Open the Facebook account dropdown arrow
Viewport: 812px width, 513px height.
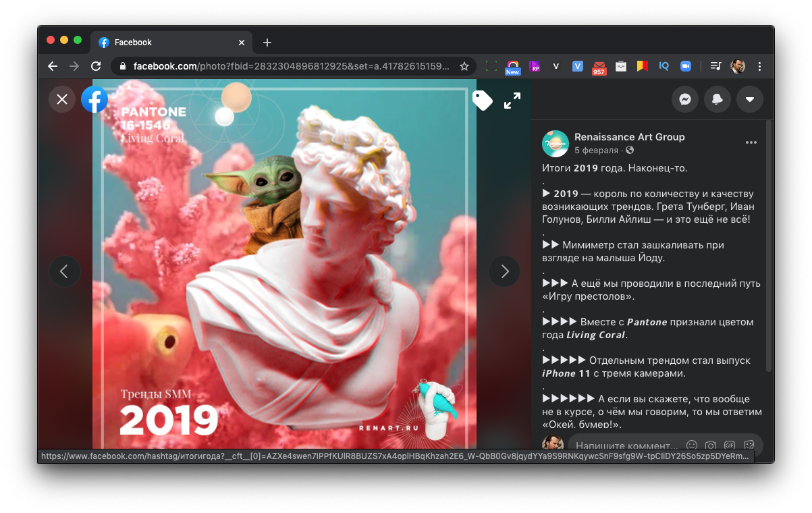coord(750,99)
